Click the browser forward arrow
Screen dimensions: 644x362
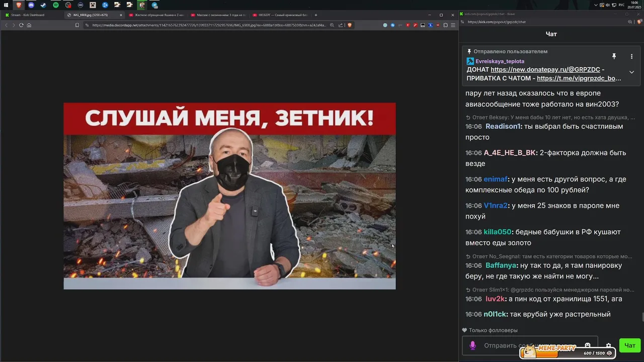pos(14,25)
